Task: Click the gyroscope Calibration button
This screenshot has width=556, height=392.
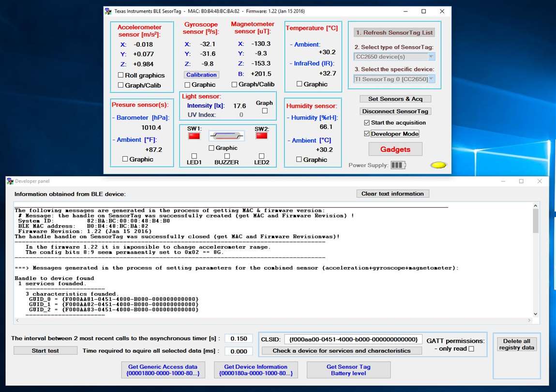Action: click(201, 75)
